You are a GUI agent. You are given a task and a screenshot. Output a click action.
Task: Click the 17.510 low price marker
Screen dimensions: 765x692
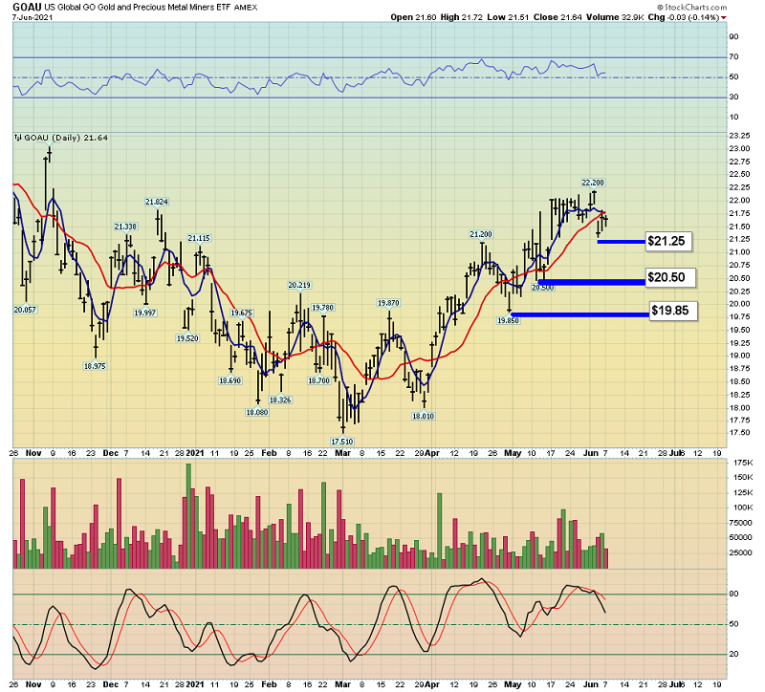coord(344,440)
